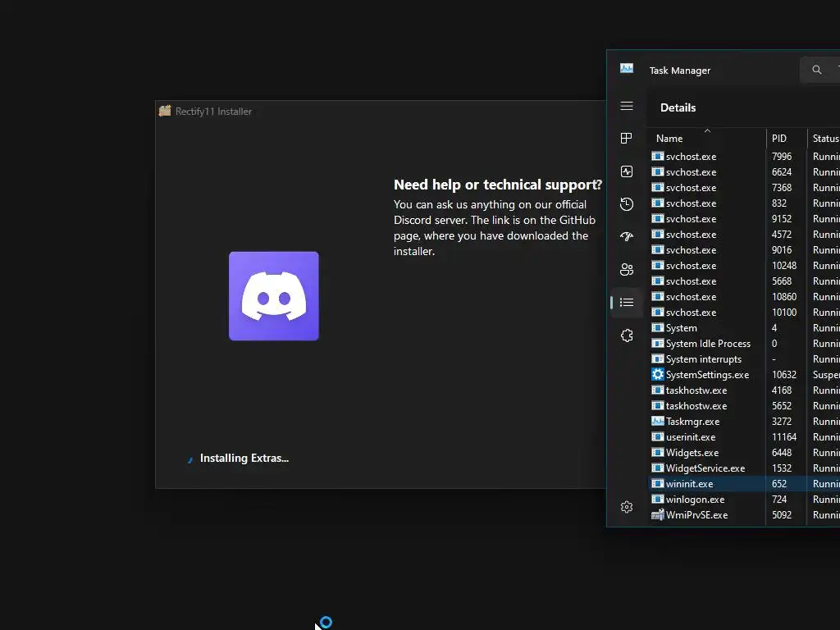The height and width of the screenshot is (630, 840).
Task: Click the WidgetService.exe process icon
Action: (657, 468)
